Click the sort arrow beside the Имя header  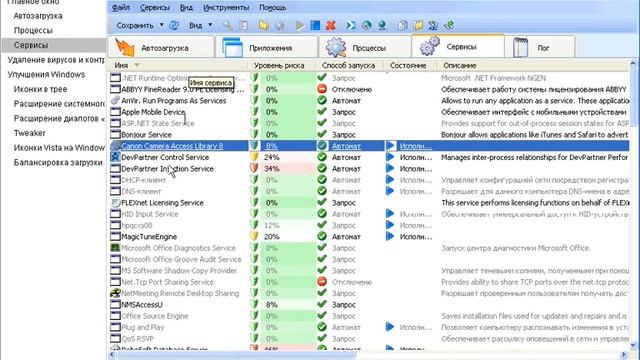pos(137,65)
